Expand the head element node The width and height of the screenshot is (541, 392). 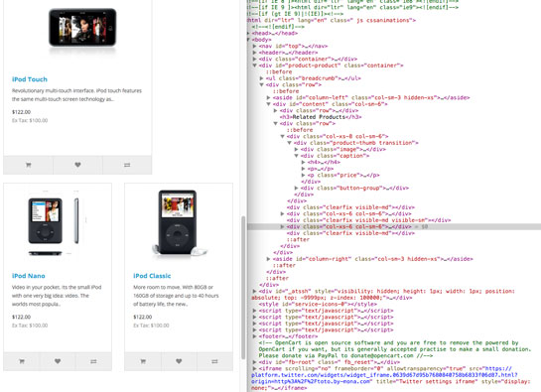[248, 33]
